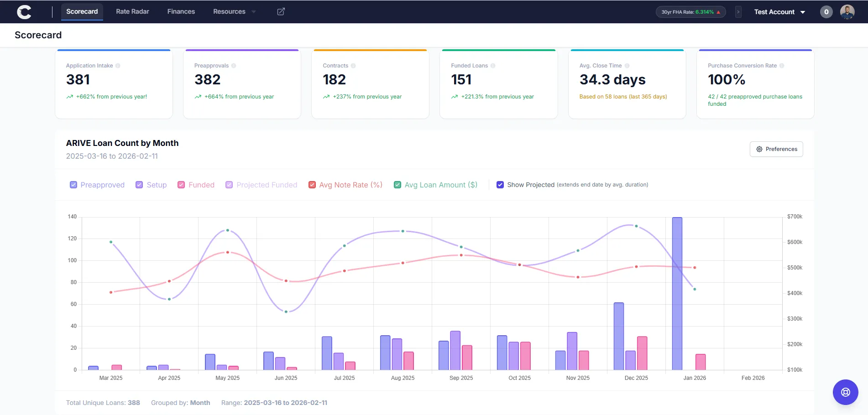Click the 'Range: 2025-03-16 to 2026-02-11' text
The image size is (868, 415).
274,403
